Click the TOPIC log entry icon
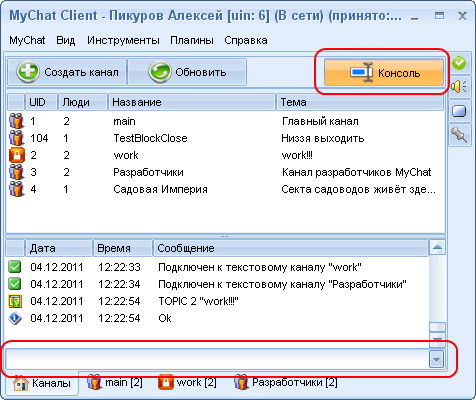This screenshot has width=476, height=400. [x=15, y=301]
